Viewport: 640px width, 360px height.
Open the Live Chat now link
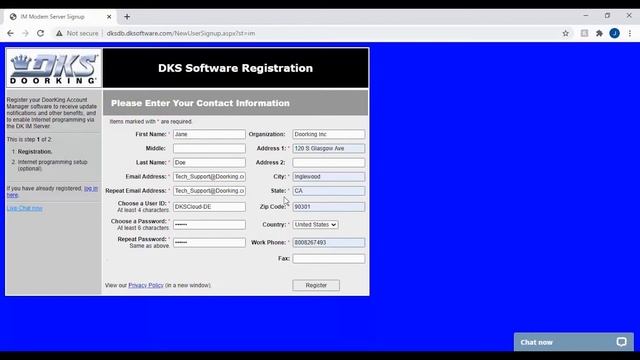pyautogui.click(x=24, y=208)
